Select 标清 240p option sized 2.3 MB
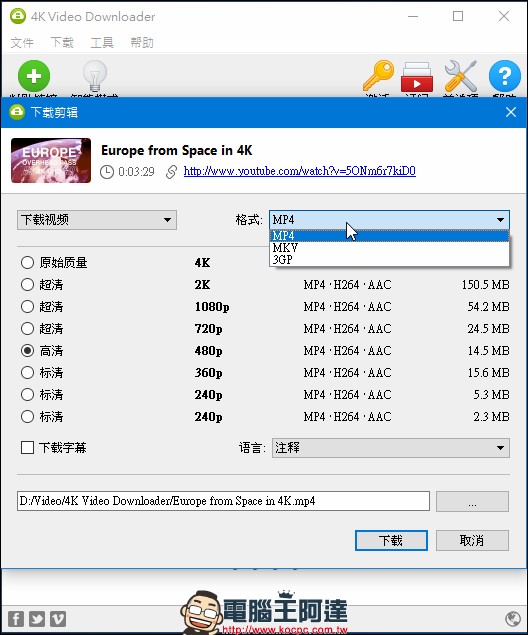Screen dimensions: 528x635 [x=27, y=416]
